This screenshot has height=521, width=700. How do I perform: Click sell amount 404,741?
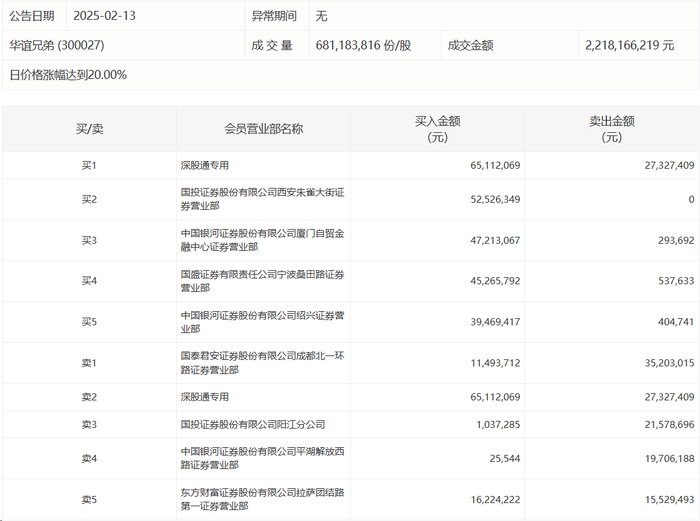(x=676, y=322)
